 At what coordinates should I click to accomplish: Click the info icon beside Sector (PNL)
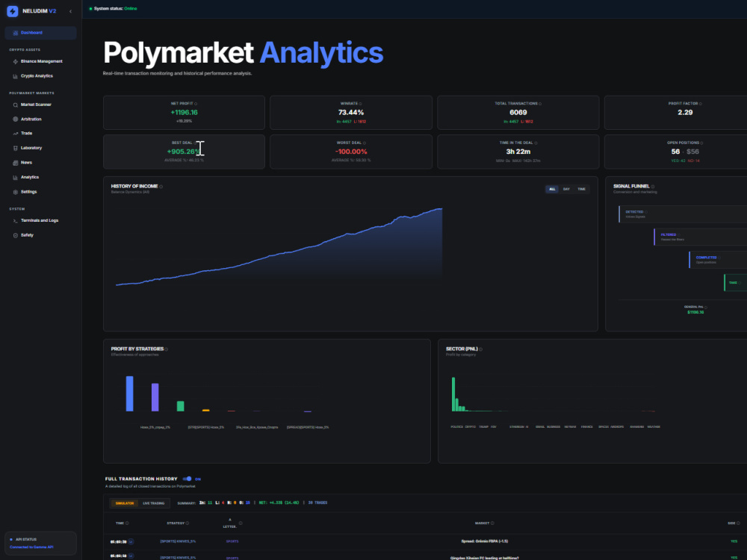point(480,349)
